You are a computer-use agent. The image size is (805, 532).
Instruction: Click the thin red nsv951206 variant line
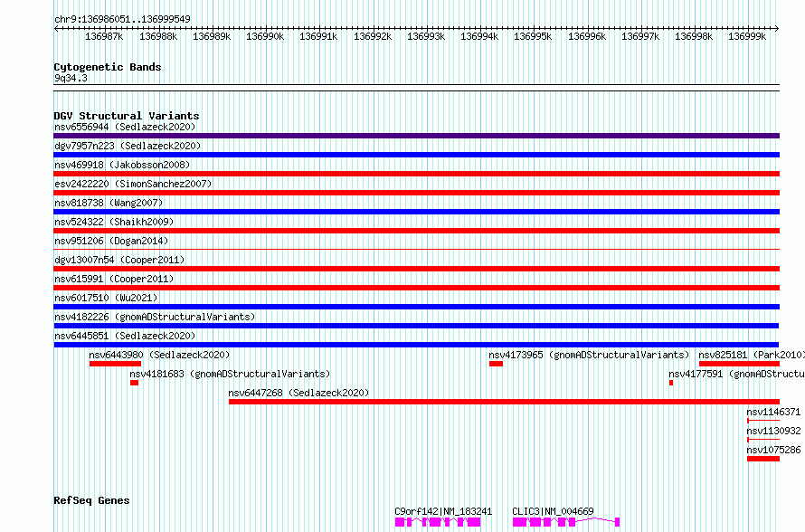click(x=416, y=249)
